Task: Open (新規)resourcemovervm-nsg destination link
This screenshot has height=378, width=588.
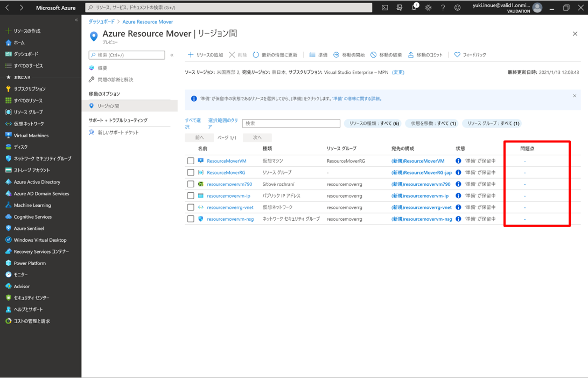Action: click(422, 219)
